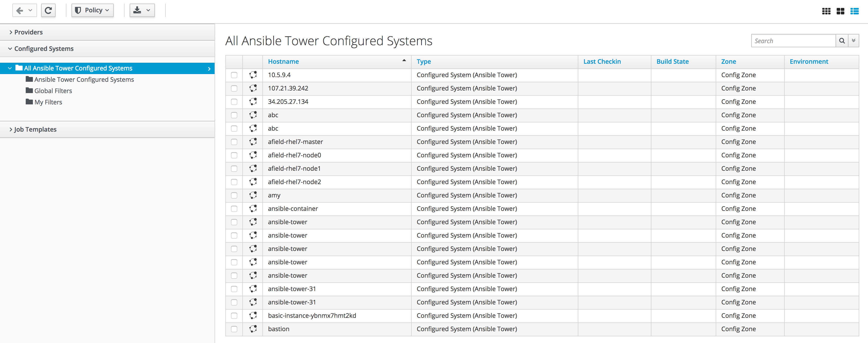This screenshot has height=343, width=868.
Task: Expand the Providers accordion
Action: [107, 32]
